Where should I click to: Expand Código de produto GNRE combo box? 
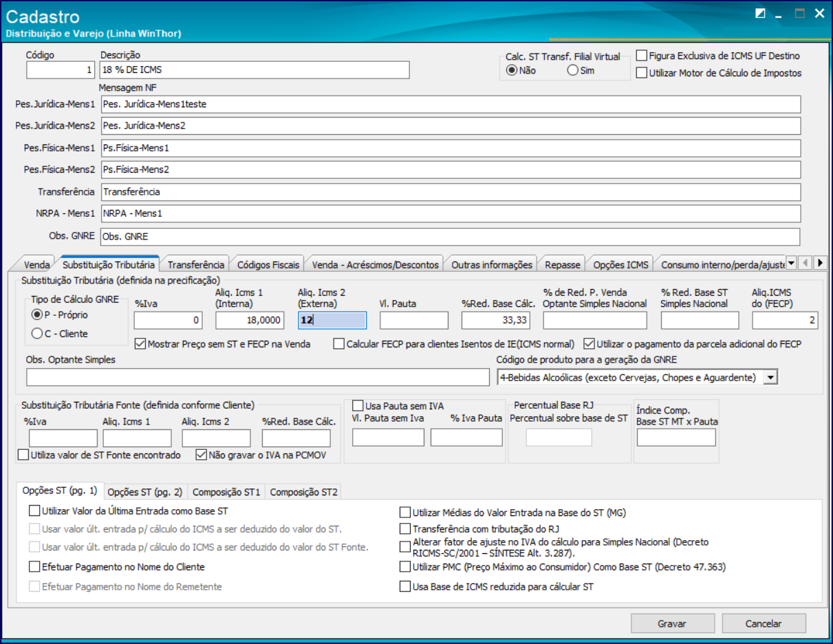771,377
